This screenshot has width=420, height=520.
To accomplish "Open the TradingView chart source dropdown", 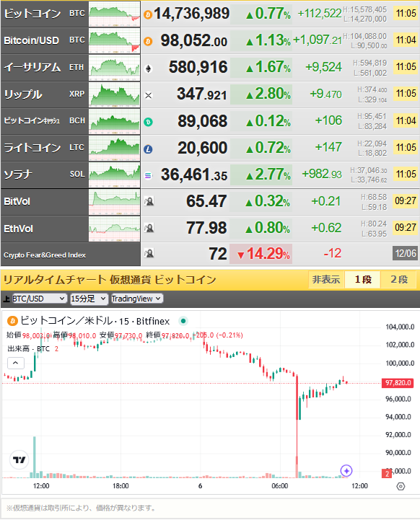I will pyautogui.click(x=136, y=299).
